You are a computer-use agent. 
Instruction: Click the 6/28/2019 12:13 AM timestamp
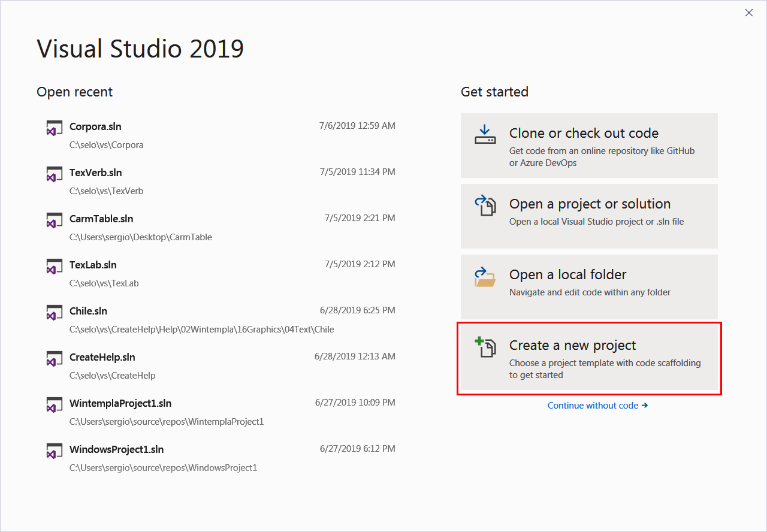click(x=355, y=356)
